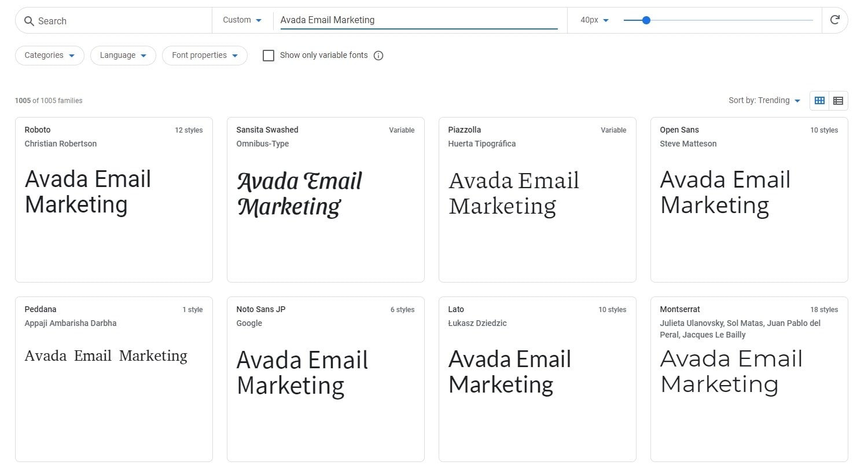Click the search magnifier icon
The width and height of the screenshot is (868, 469).
click(x=29, y=21)
